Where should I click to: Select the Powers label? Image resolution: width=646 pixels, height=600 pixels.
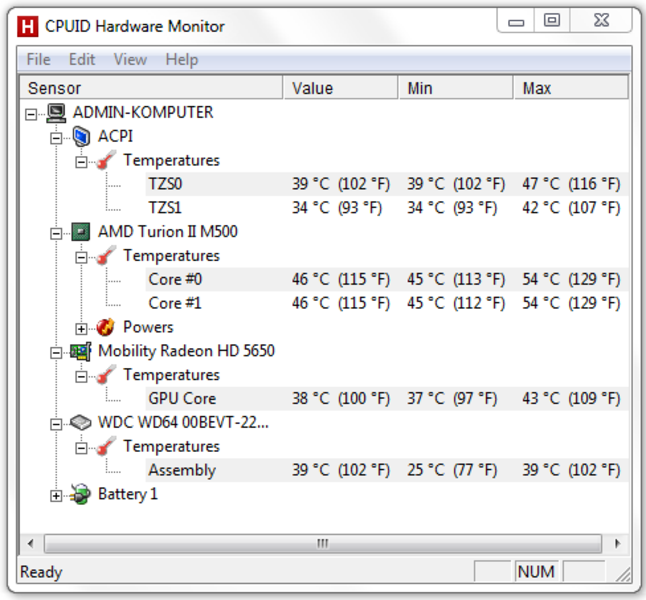point(148,327)
